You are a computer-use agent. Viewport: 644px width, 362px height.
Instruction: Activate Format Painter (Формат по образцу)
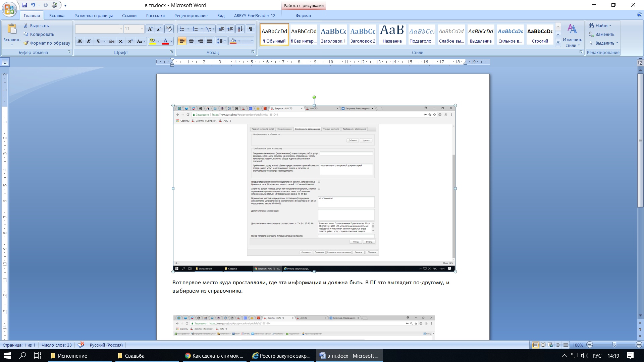tap(47, 43)
